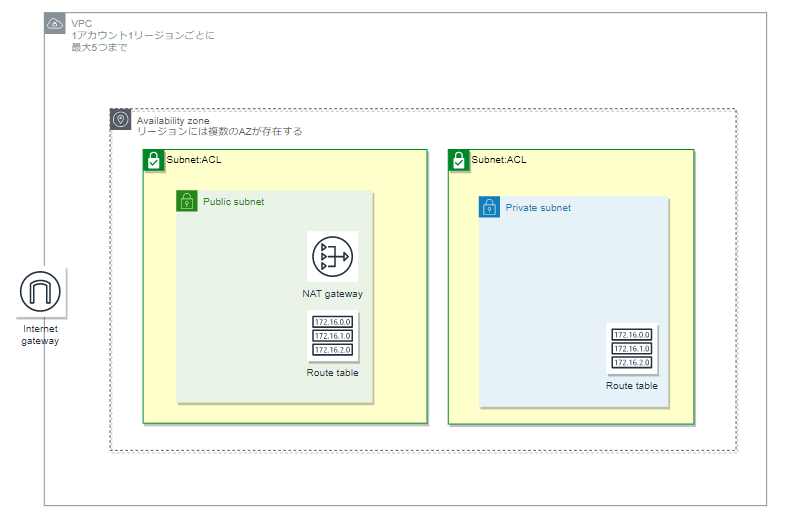Click the Internet gateway icon

[41, 292]
